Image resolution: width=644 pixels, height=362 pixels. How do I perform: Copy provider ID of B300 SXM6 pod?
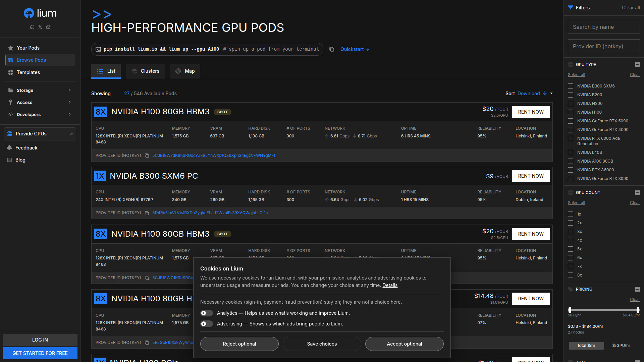(x=147, y=213)
